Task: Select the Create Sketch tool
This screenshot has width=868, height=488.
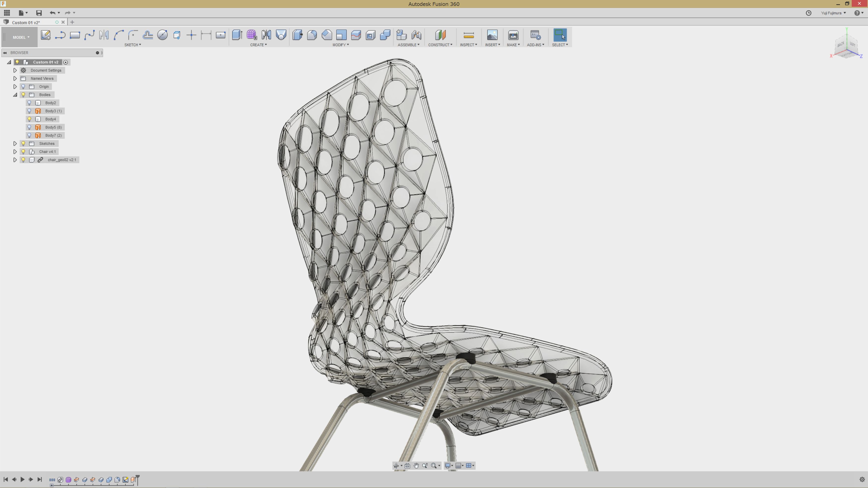Action: (x=46, y=35)
